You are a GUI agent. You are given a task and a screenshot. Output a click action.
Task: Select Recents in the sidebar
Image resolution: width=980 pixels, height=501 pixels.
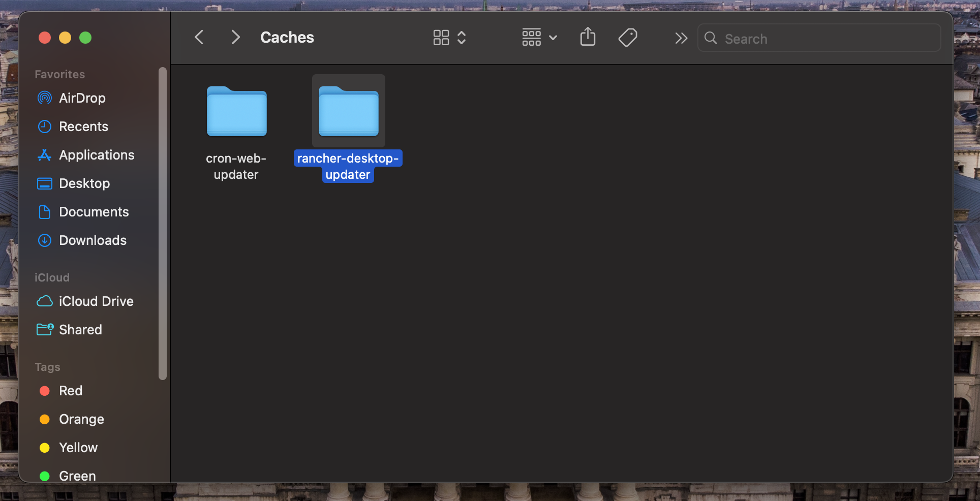point(83,126)
